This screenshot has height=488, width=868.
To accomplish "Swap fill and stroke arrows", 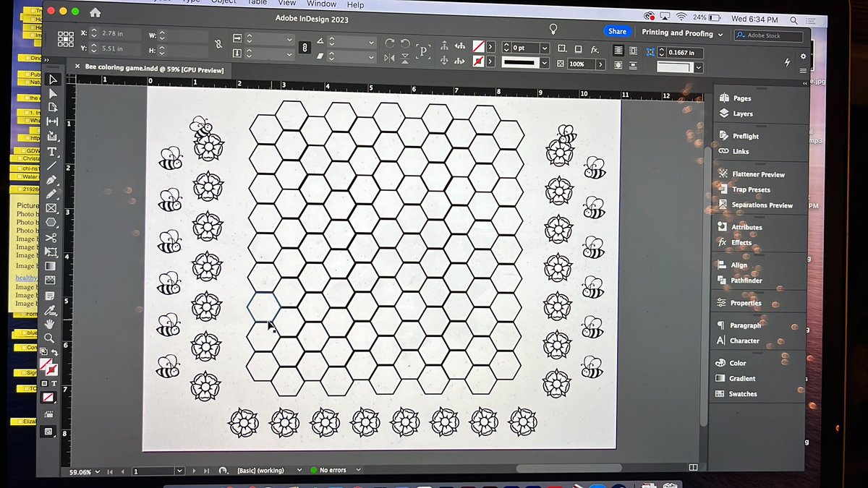I will (x=55, y=354).
